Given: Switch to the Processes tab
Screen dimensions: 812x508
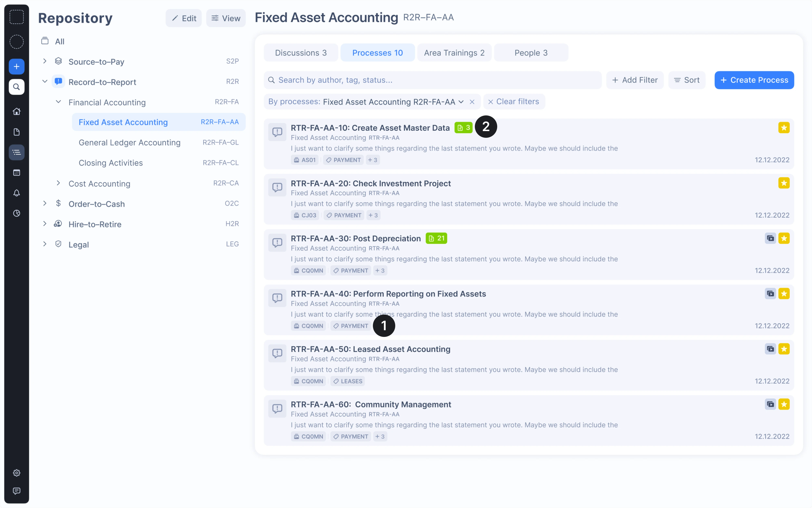Looking at the screenshot, I should coord(377,53).
